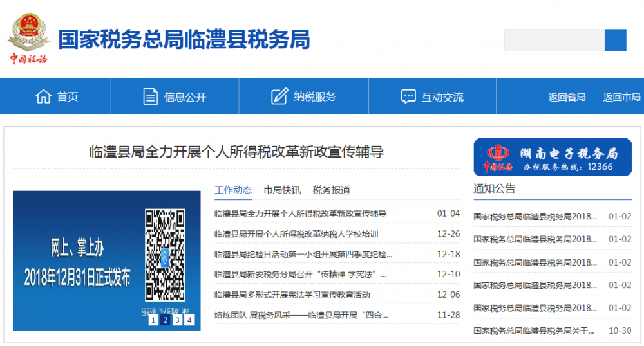Switch to the 税务报道 tab
Viewport: 644px width, 346px height.
[331, 190]
